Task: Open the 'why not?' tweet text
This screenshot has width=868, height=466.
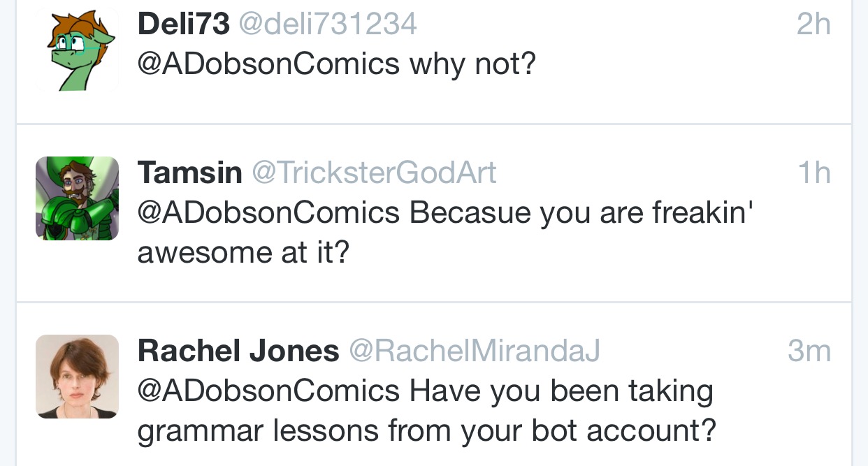Action: (472, 65)
